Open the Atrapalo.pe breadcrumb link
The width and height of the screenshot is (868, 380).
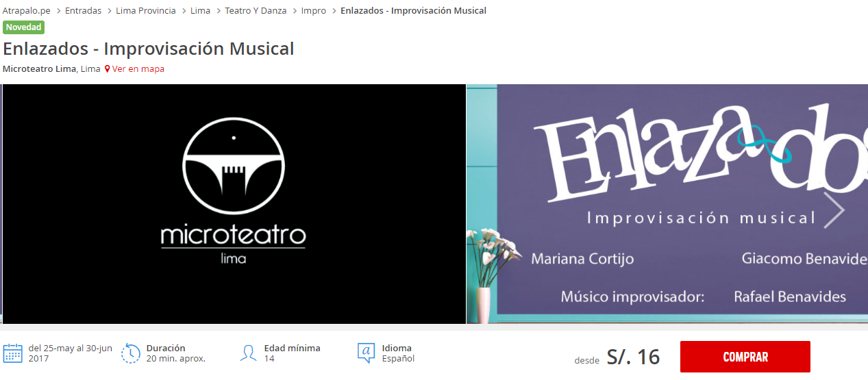[x=27, y=10]
